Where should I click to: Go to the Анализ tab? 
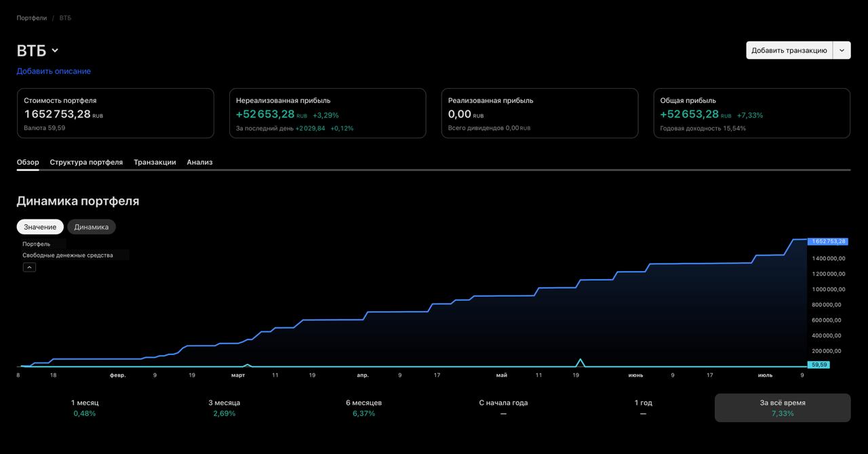(x=199, y=162)
